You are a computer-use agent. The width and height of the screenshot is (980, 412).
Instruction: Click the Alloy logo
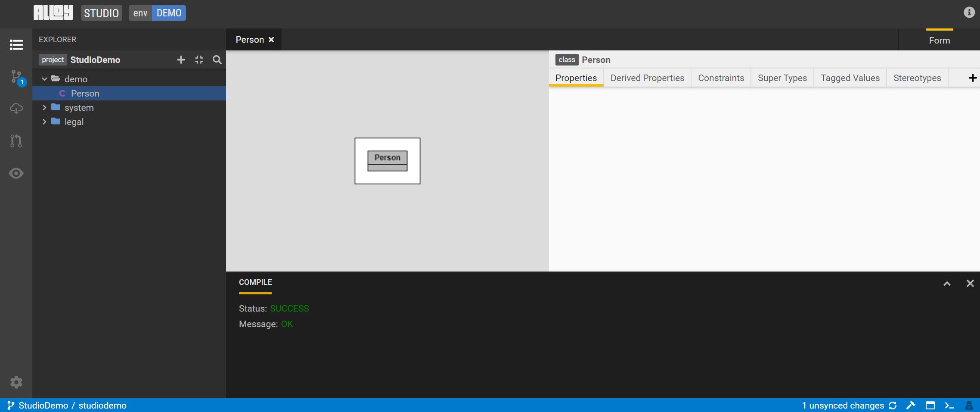click(53, 12)
